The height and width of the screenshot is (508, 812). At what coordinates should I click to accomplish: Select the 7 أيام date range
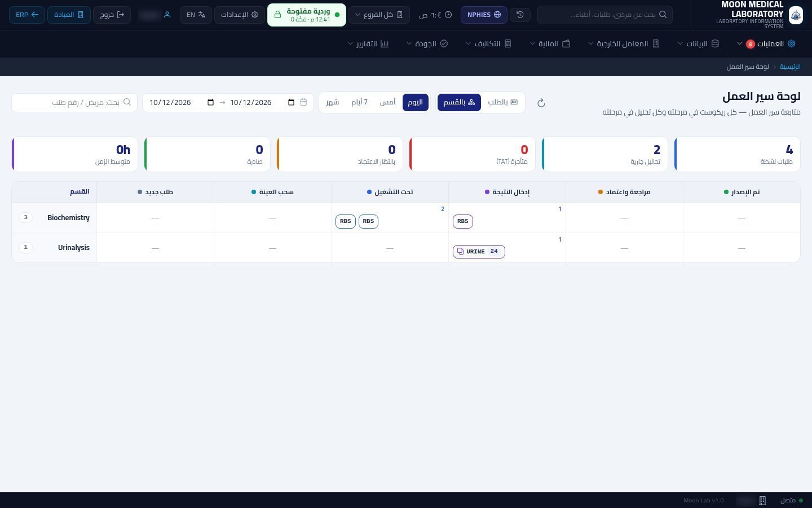tap(359, 102)
